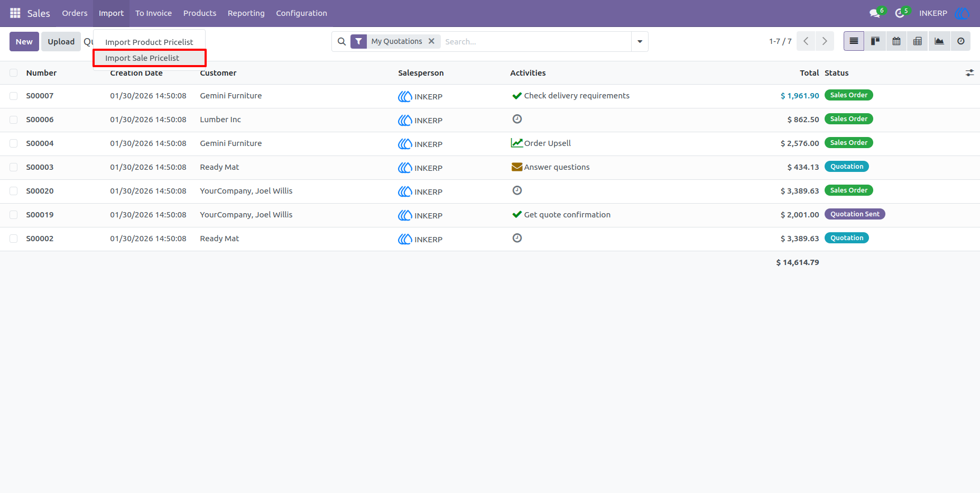Open the Reporting menu
Screen dimensions: 980x493
click(246, 13)
